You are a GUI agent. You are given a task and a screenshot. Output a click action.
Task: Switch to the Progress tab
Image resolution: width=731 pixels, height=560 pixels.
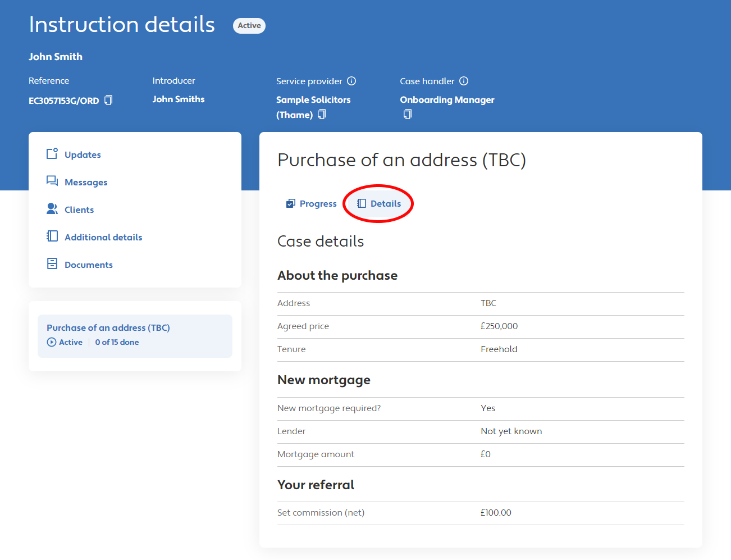click(312, 204)
